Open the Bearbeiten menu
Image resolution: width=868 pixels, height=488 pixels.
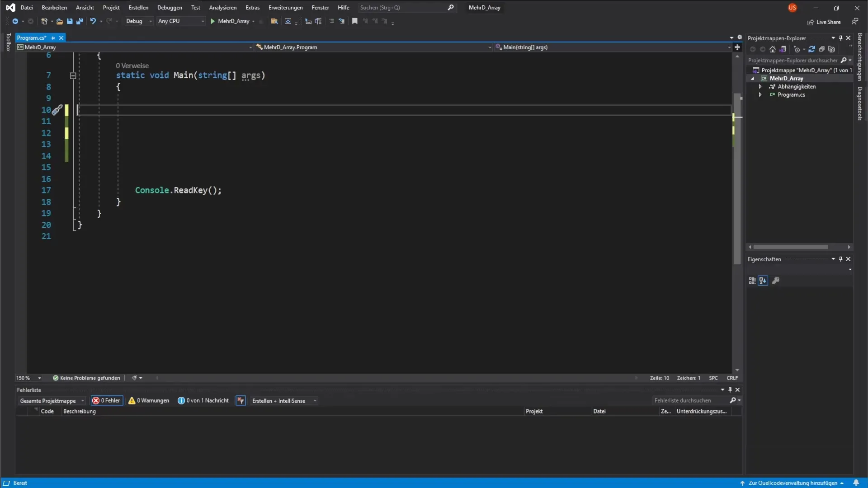point(54,8)
